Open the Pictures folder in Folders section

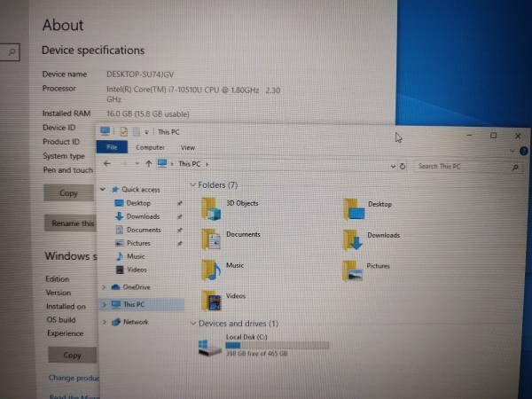pos(352,271)
